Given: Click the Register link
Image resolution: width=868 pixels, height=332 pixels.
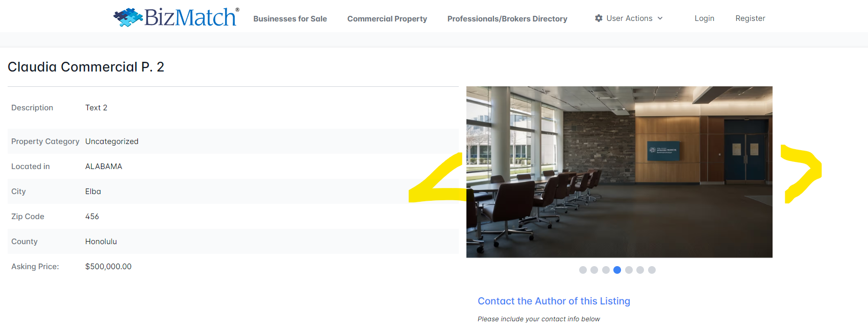Looking at the screenshot, I should [x=750, y=18].
